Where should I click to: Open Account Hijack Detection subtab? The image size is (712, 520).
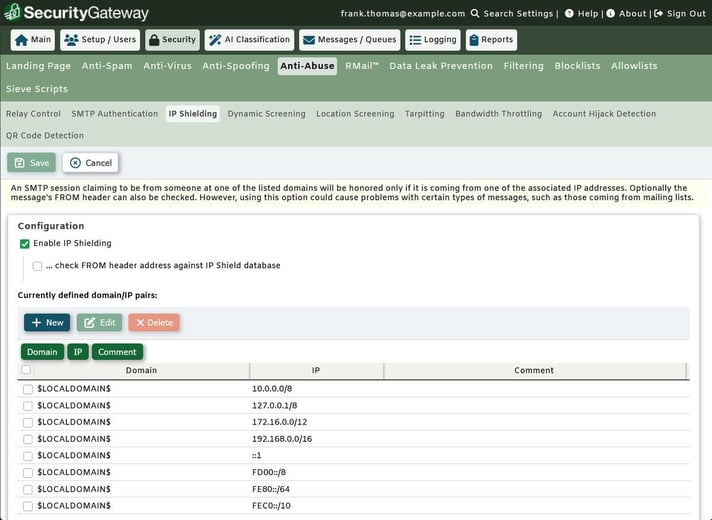pyautogui.click(x=604, y=114)
